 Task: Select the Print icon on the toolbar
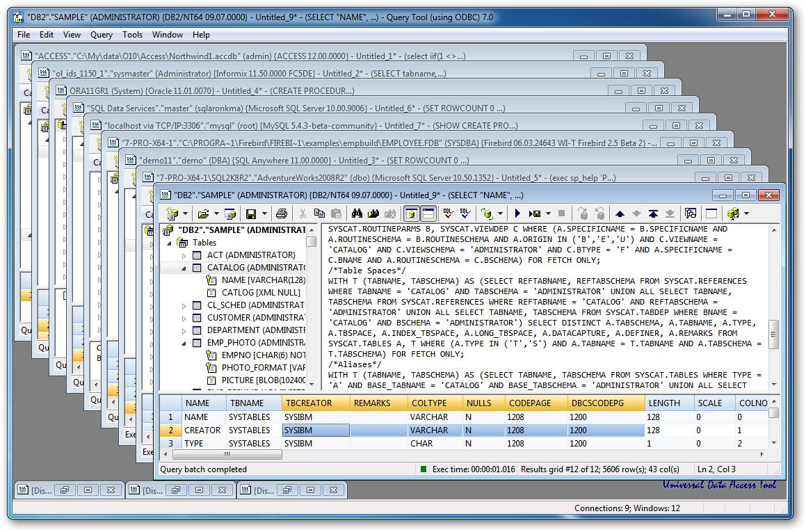click(281, 213)
